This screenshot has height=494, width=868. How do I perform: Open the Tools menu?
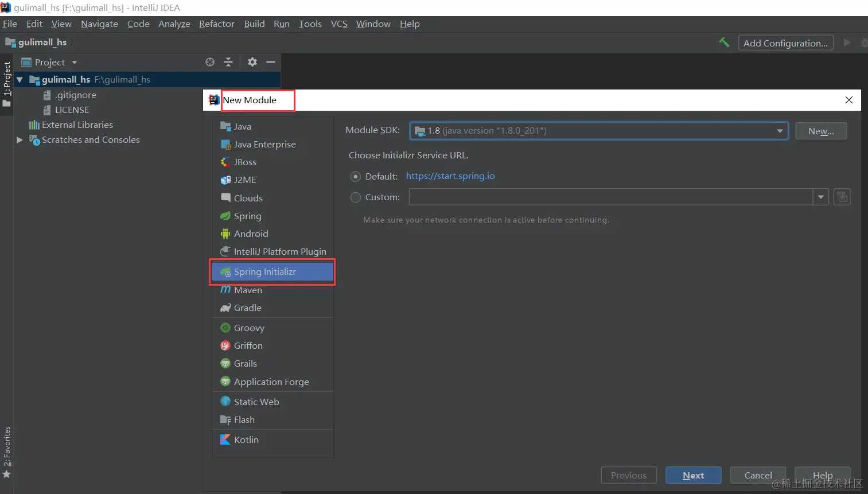click(310, 24)
